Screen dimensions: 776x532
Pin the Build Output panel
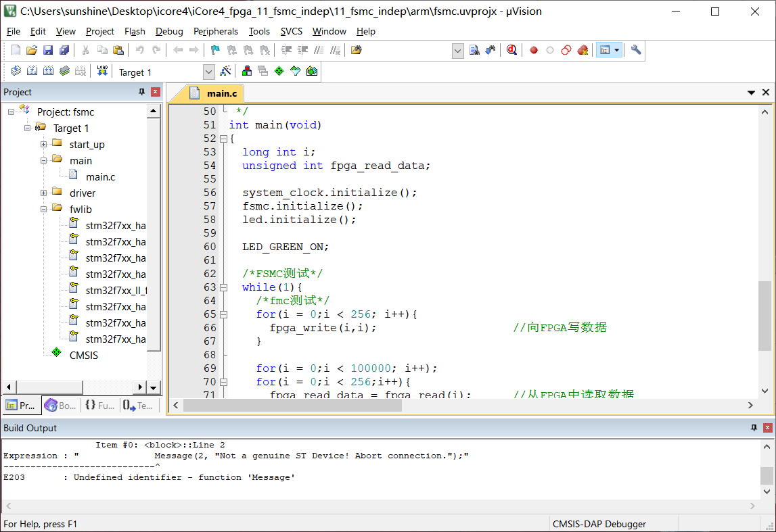coord(754,428)
